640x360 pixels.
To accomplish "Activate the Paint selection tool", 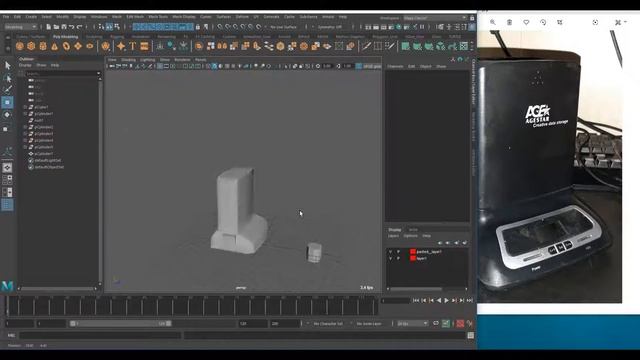I will point(7,89).
